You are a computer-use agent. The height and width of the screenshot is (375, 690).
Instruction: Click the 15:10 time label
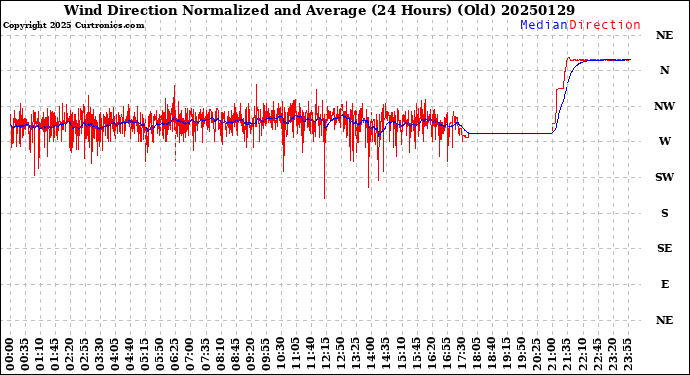pos(401,355)
